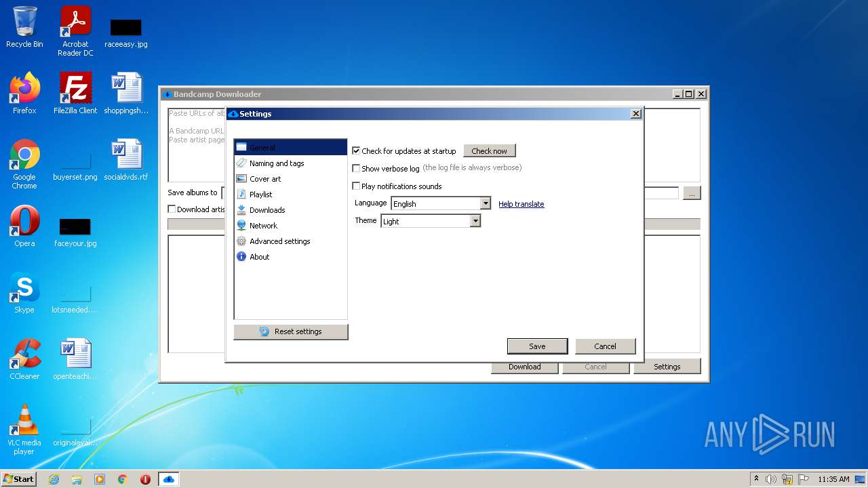The image size is (868, 488).
Task: Expand the Language dropdown
Action: pyautogui.click(x=486, y=203)
